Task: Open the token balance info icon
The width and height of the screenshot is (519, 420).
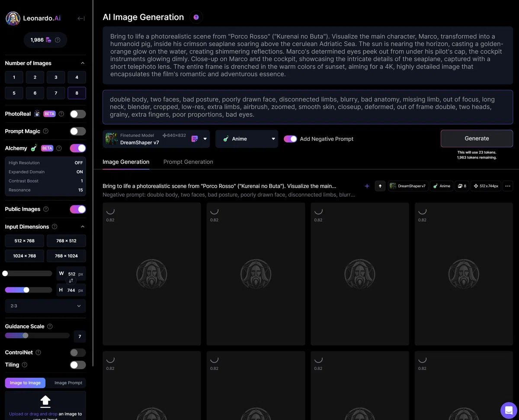Action: pyautogui.click(x=58, y=40)
